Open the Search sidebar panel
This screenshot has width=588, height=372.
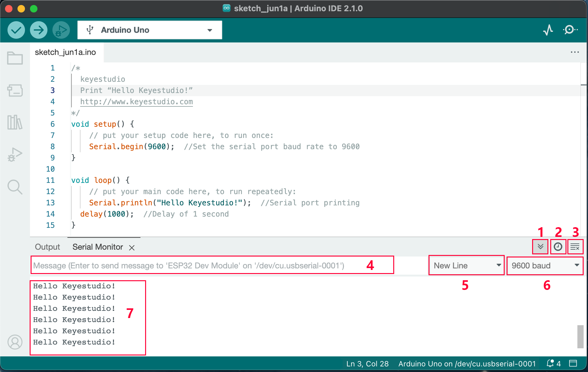tap(15, 187)
